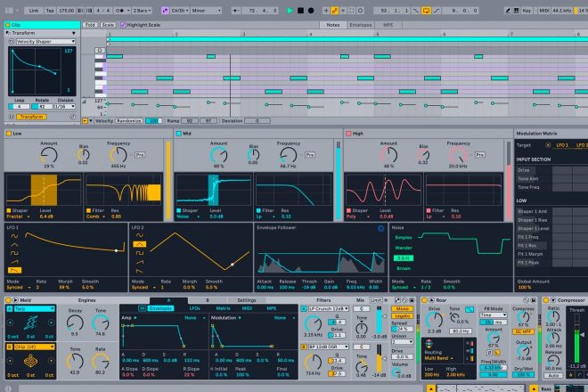Click the Tap tempo button

tap(50, 11)
